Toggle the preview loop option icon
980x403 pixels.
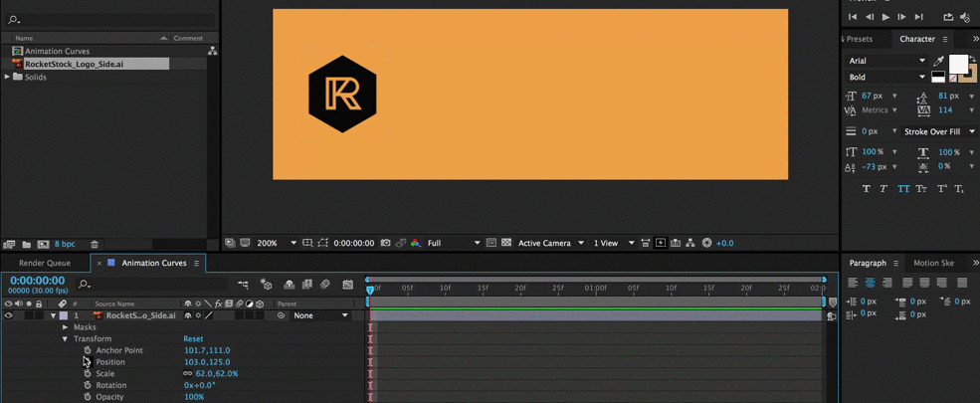click(x=948, y=18)
